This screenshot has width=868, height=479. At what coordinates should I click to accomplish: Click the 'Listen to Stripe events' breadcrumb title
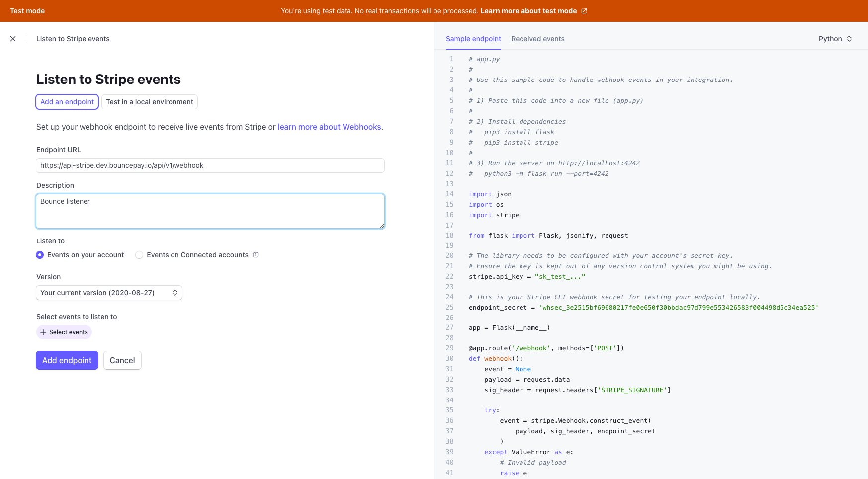73,39
